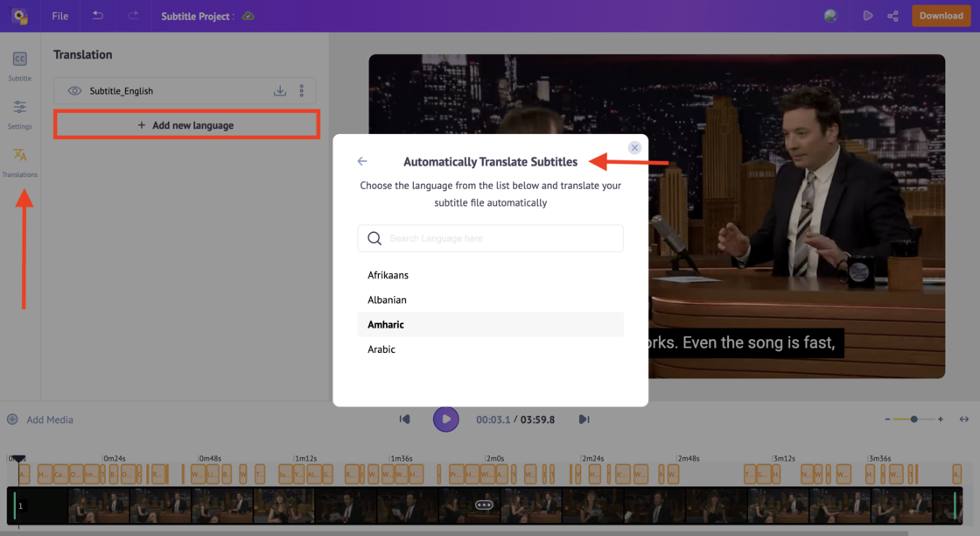Download the Subtitle_English file
Screen dimensions: 980x536
(279, 90)
